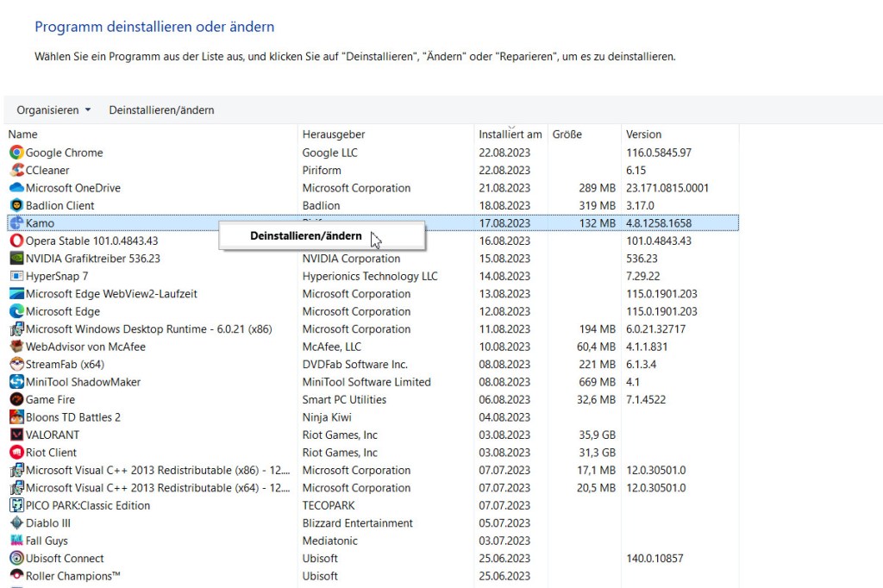The image size is (883, 588).
Task: Click install date 04.08.2023 of Bloons
Action: pyautogui.click(x=504, y=417)
